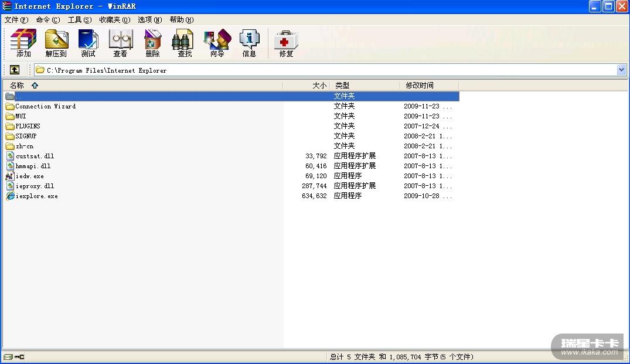Image resolution: width=630 pixels, height=364 pixels.
Task: Select the Connection Wizard folder name
Action: (x=45, y=106)
